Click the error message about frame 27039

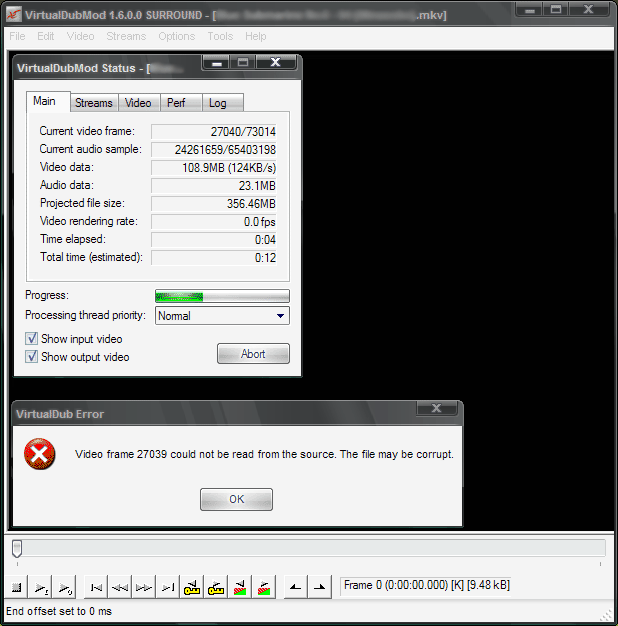(264, 454)
